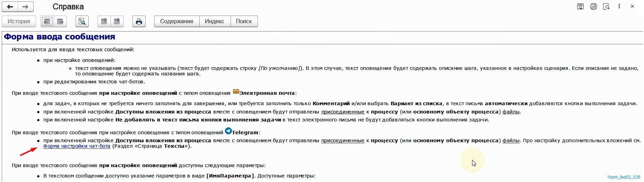The width and height of the screenshot is (644, 182).
Task: Open the next help page icon
Action: (60, 21)
